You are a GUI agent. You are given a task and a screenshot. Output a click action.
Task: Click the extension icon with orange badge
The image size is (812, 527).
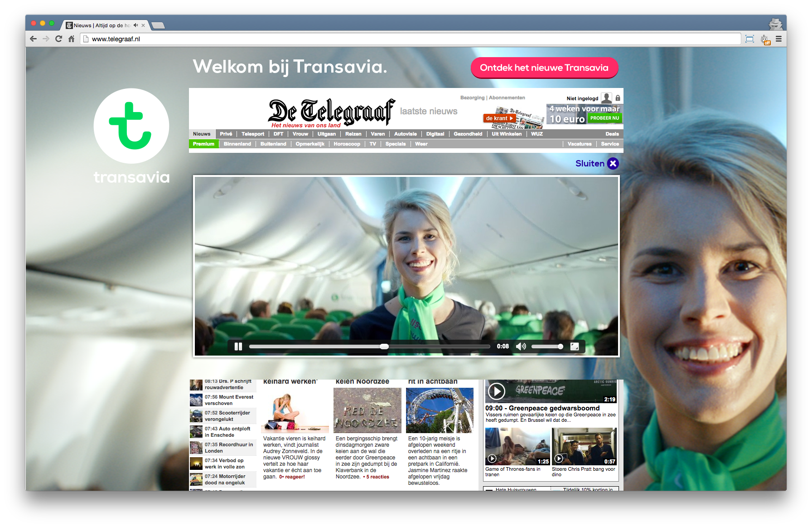765,39
